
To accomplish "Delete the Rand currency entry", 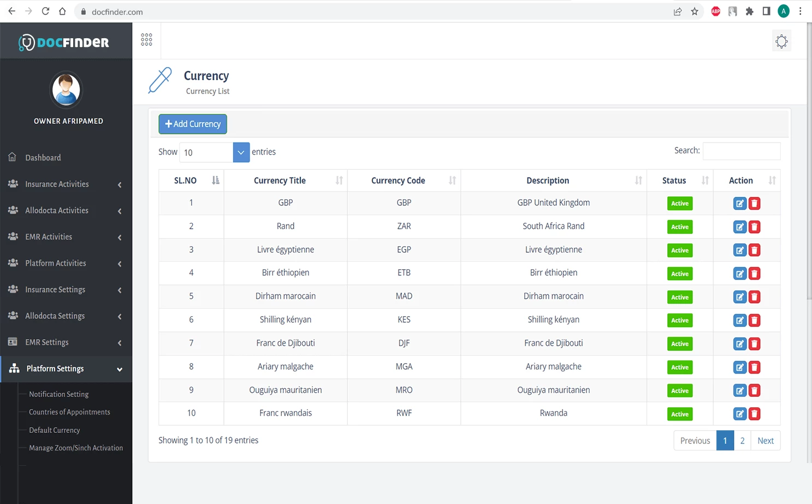I will click(755, 227).
